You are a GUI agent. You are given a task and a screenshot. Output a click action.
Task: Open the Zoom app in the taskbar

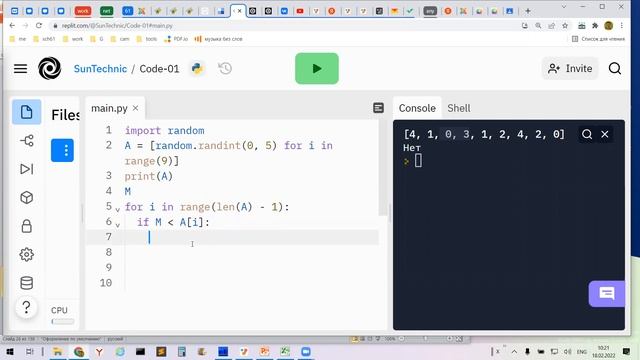(306, 351)
